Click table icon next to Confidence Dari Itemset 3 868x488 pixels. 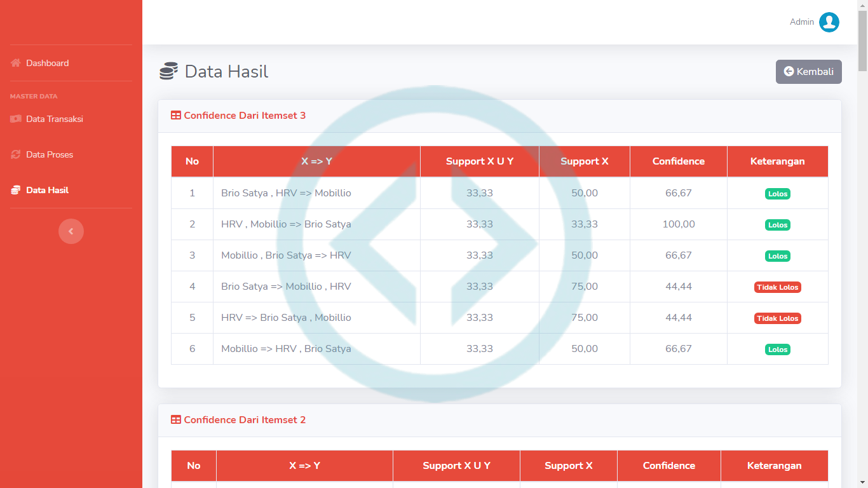point(176,116)
